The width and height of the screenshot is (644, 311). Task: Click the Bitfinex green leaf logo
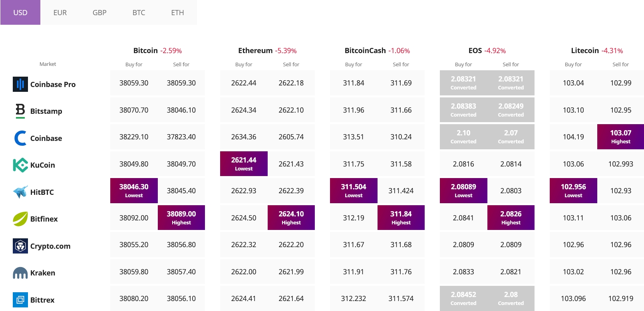tap(20, 219)
